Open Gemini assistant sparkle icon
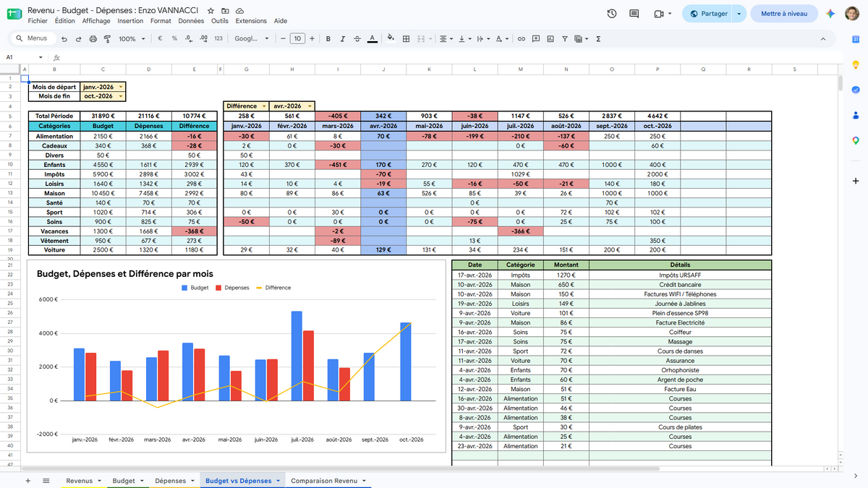 831,14
